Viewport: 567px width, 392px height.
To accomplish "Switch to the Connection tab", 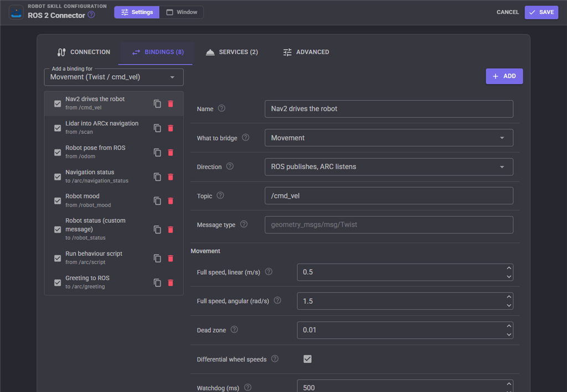I will [84, 52].
